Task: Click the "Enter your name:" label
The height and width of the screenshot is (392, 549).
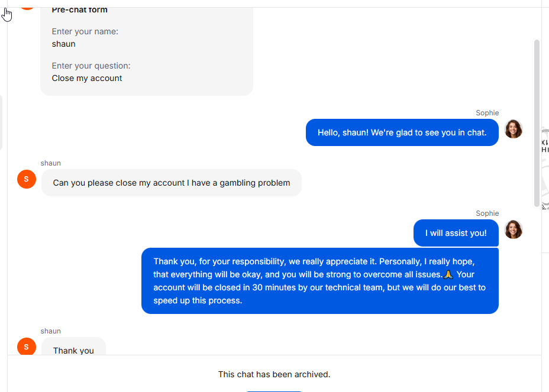Action: pyautogui.click(x=85, y=31)
